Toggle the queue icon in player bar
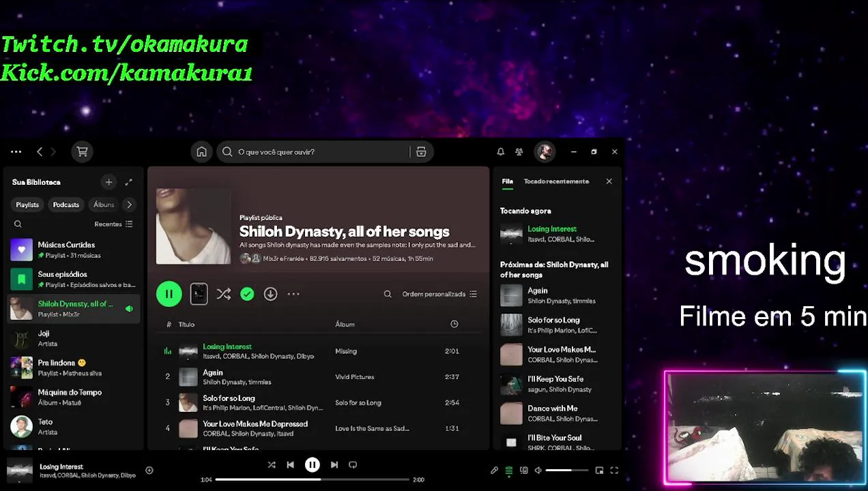Screen dimensions: 868x491 [509, 471]
